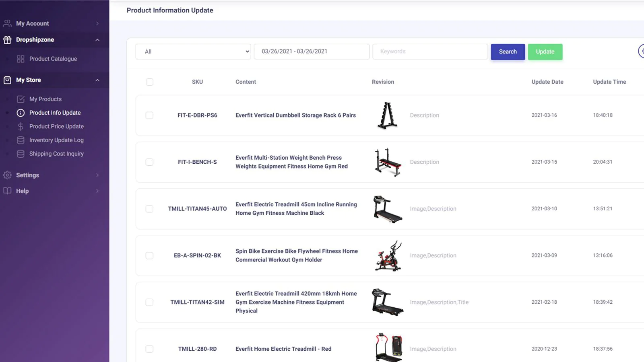Click the My Products checklist icon
Image resolution: width=644 pixels, height=362 pixels.
21,99
